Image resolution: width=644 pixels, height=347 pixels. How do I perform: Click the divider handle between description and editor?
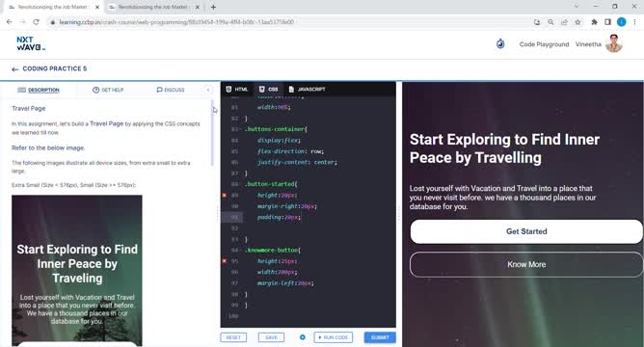pos(217,213)
